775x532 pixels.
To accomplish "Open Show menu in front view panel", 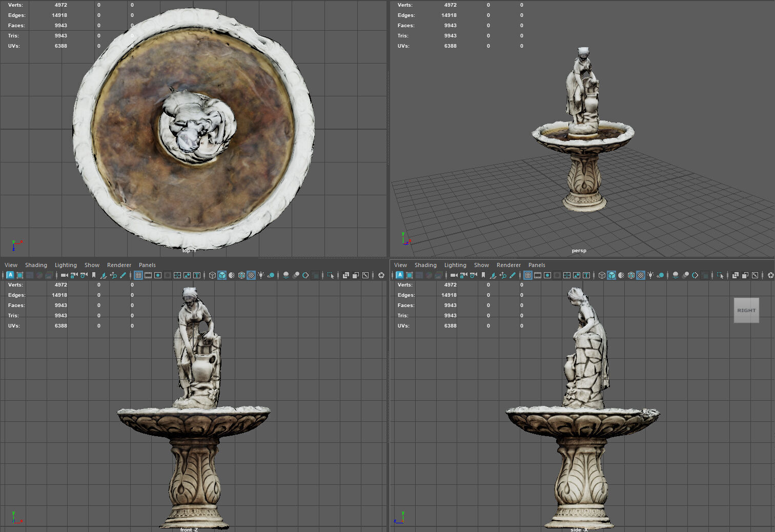I will (x=92, y=265).
